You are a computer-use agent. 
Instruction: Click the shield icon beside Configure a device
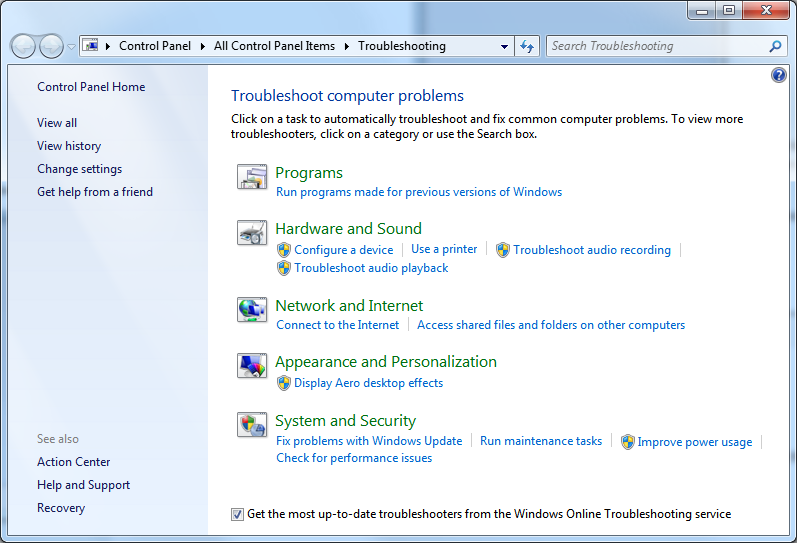point(284,250)
